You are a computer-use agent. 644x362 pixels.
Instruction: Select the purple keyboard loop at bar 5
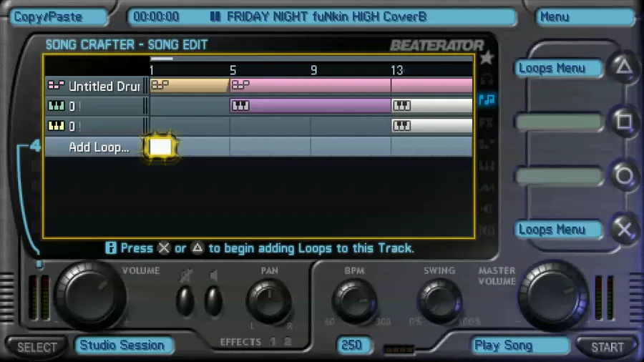(311, 105)
